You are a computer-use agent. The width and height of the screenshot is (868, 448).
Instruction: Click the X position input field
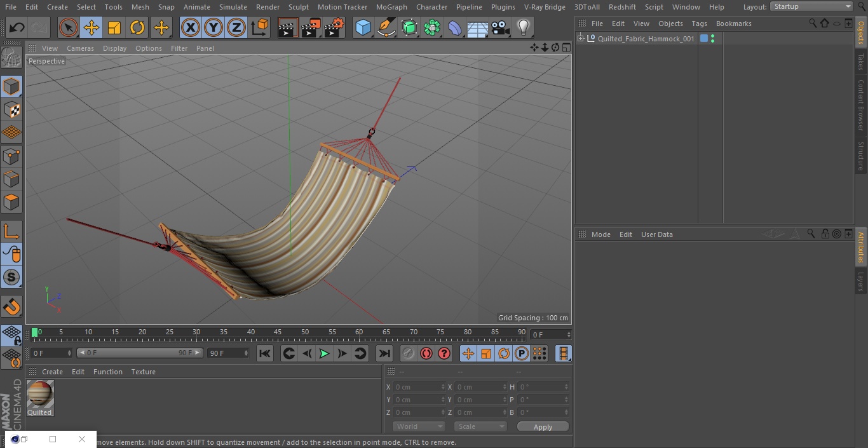point(419,387)
